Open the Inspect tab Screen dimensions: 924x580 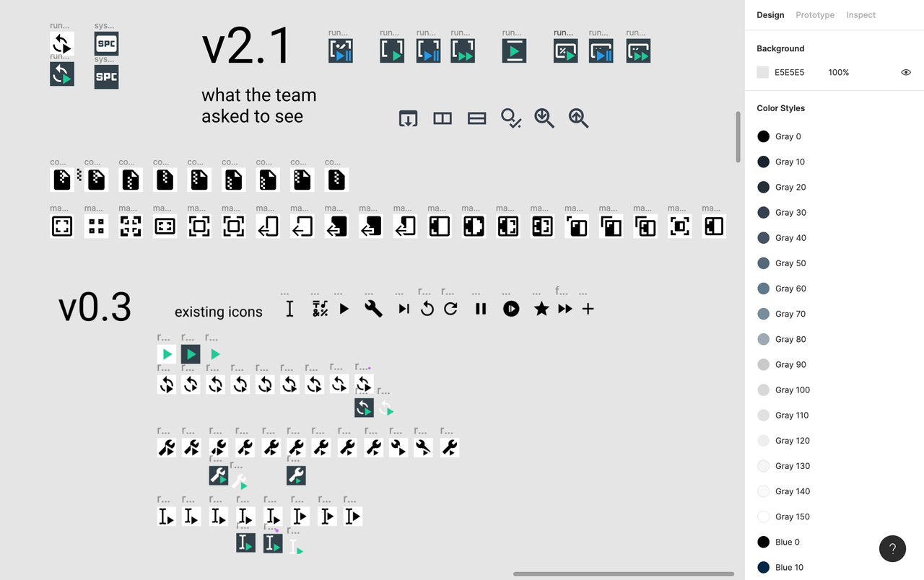pyautogui.click(x=860, y=15)
